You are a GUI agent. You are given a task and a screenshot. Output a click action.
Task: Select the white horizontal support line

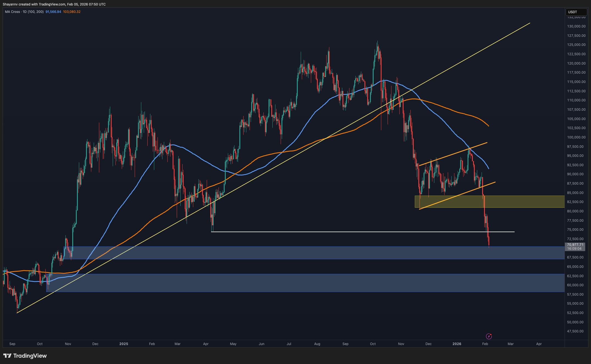[357, 232]
